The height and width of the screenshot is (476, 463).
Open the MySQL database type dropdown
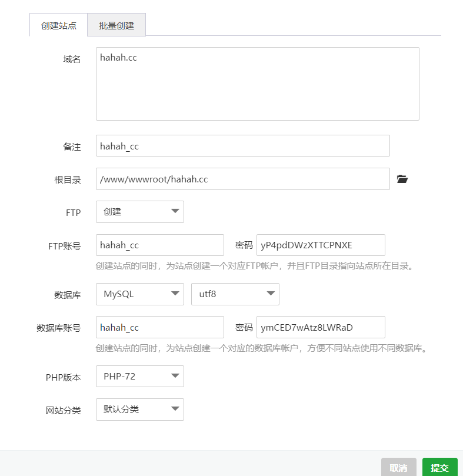tap(140, 294)
